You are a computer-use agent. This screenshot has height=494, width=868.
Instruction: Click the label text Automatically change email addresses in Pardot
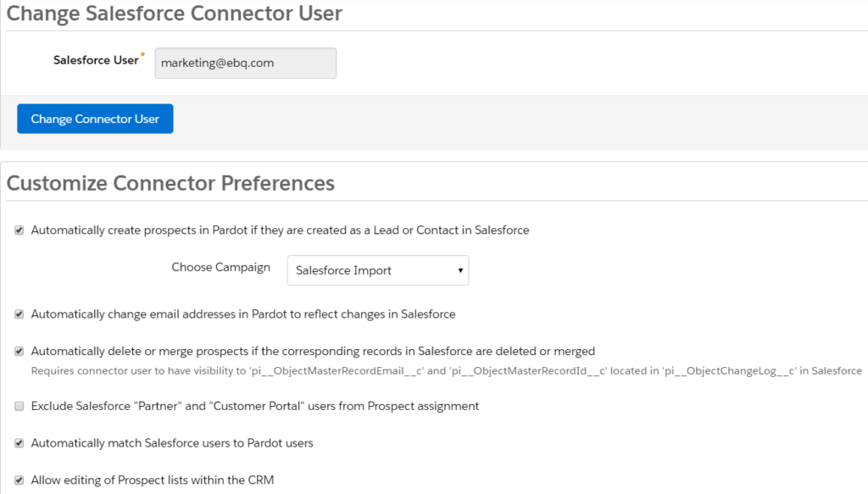point(243,314)
